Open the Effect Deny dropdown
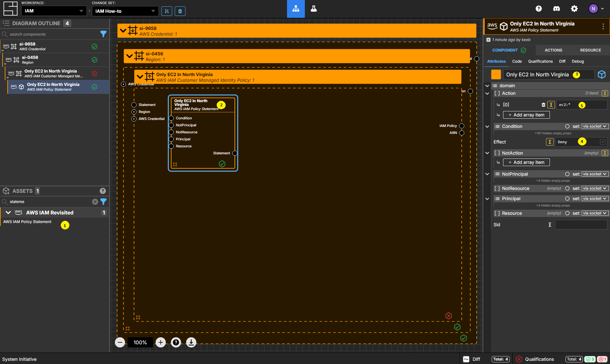 [x=581, y=142]
